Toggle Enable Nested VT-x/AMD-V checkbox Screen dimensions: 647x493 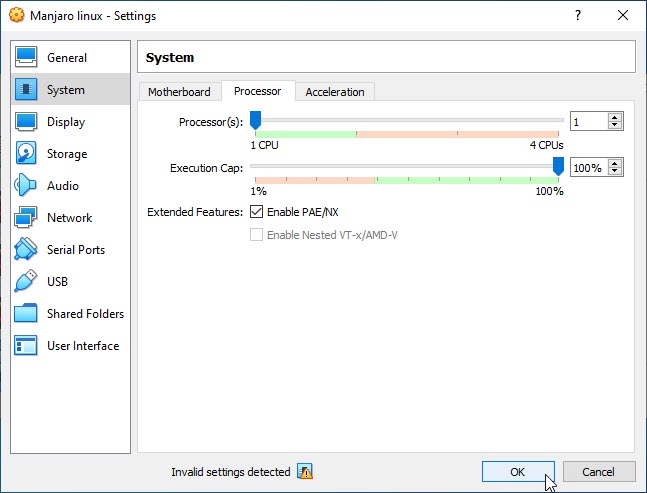pos(256,235)
